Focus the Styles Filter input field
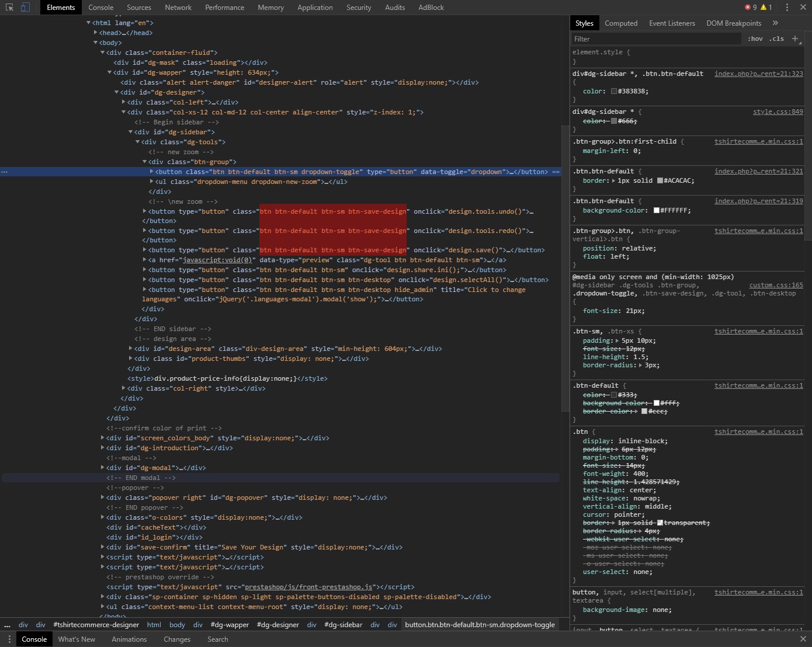The width and height of the screenshot is (812, 647). 656,39
